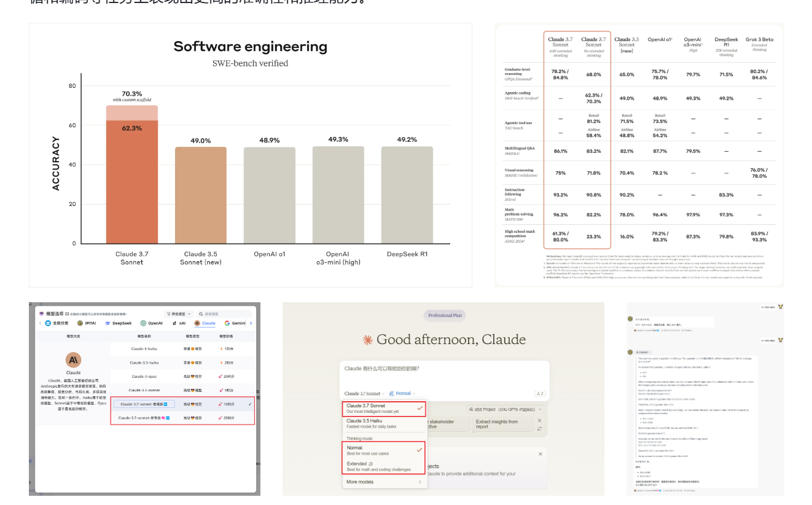Close the projects card with X
The height and width of the screenshot is (505, 812).
541,454
